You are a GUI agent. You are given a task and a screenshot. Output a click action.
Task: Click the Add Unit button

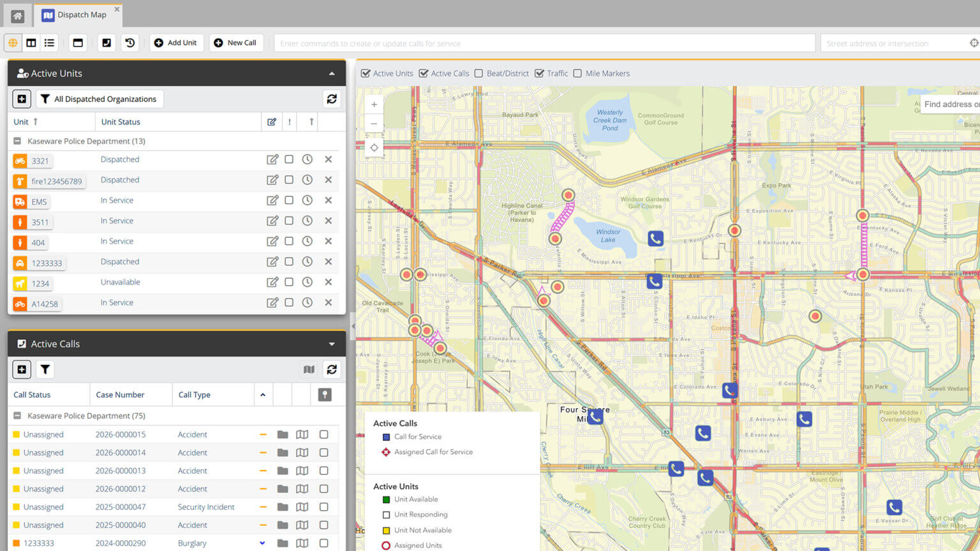[176, 43]
